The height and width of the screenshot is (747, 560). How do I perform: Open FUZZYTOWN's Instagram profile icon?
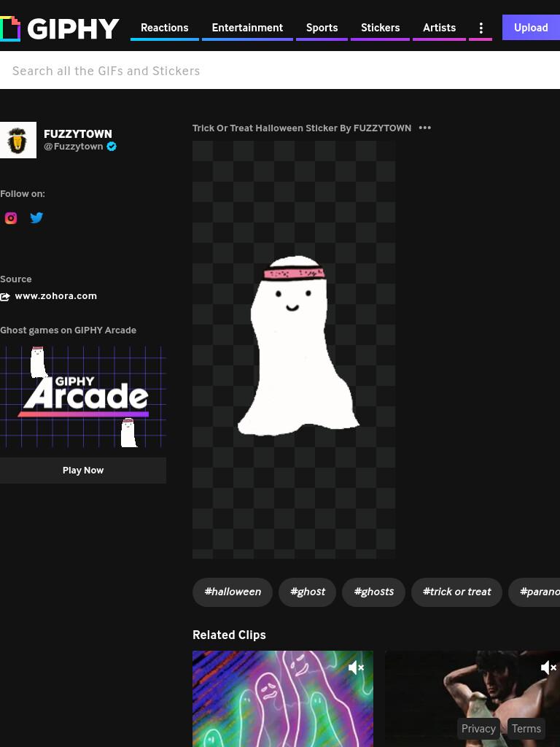coord(11,218)
